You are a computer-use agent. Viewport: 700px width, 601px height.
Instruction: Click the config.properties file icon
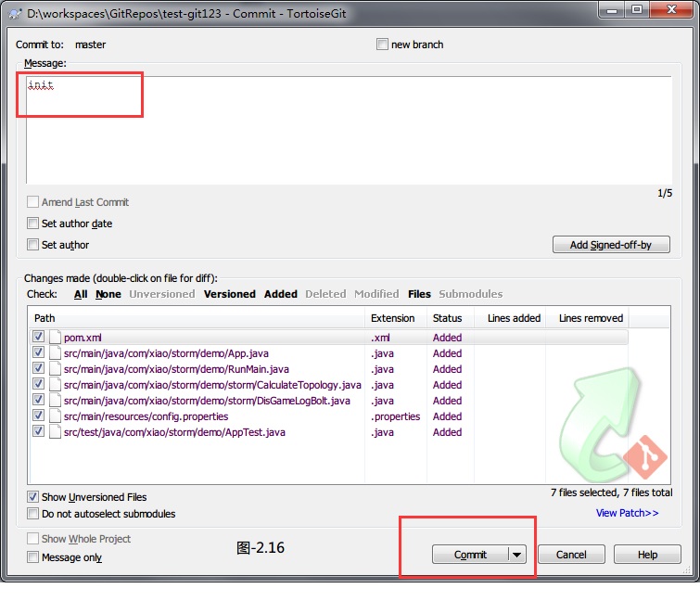click(x=55, y=416)
